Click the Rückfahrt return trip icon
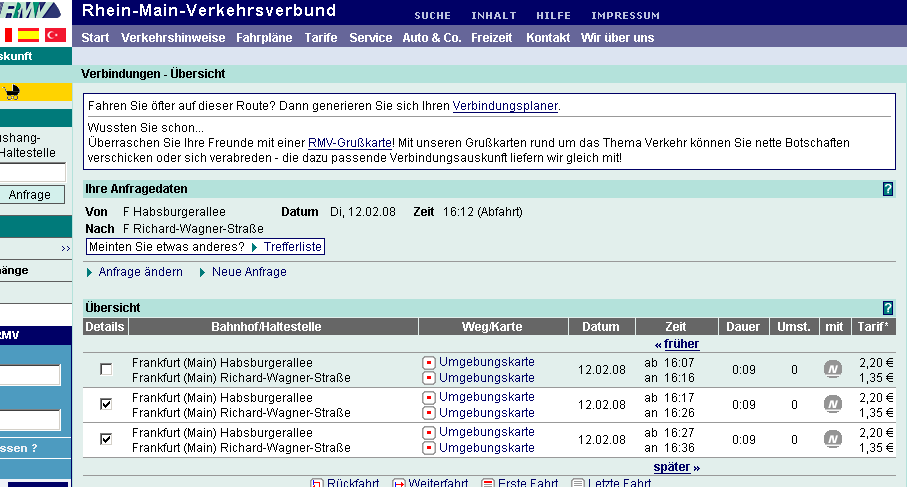Image resolution: width=908 pixels, height=487 pixels. click(x=317, y=483)
